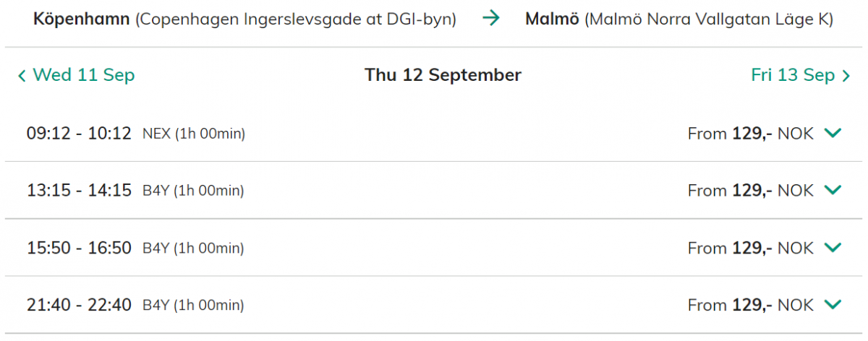Go to previous day Wed 11 Sep
868x341 pixels.
pos(83,75)
